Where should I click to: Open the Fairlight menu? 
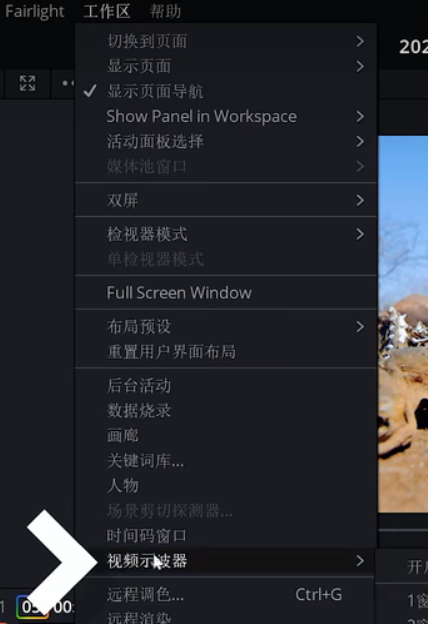tap(35, 11)
